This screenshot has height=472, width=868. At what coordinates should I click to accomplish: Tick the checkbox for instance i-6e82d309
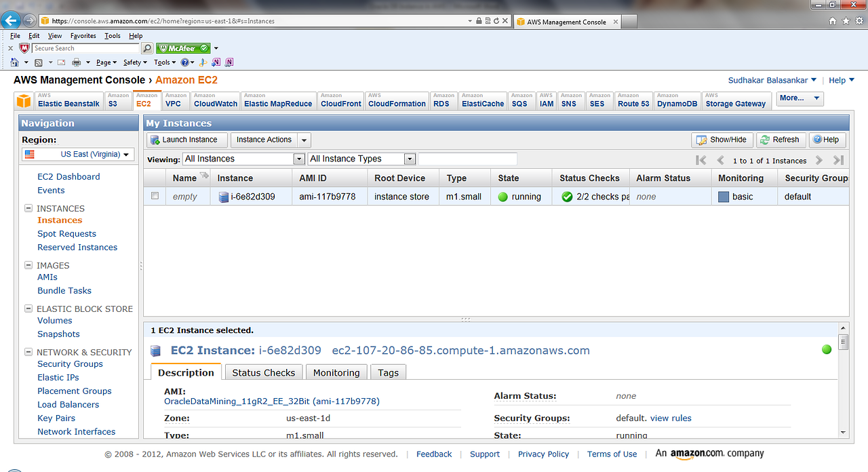click(155, 196)
